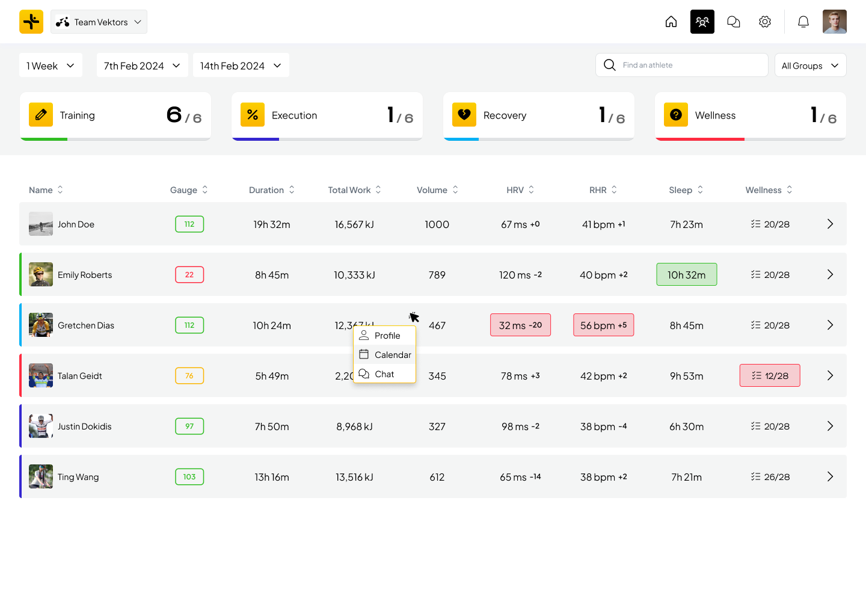Viewport: 866px width, 616px height.
Task: Open the 7th Feb 2024 date dropdown
Action: 142,65
